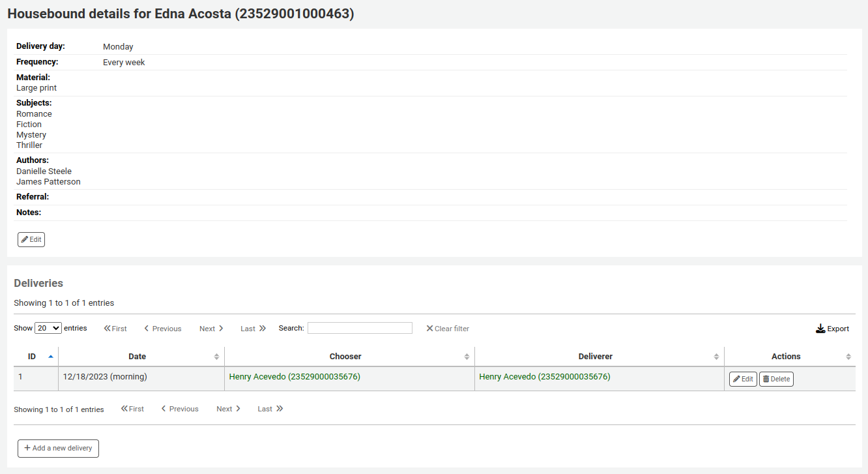868x474 pixels.
Task: Clear the table search filter
Action: (x=447, y=329)
